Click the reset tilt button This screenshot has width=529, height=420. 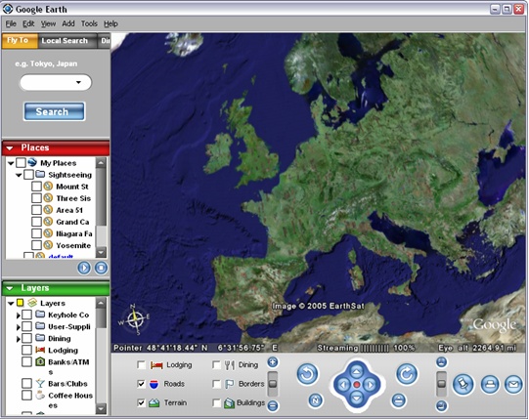[398, 400]
